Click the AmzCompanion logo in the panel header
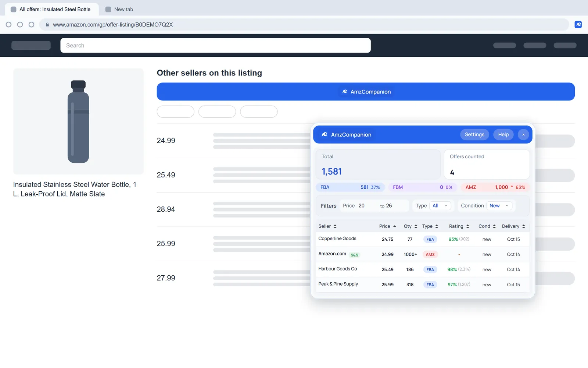The height and width of the screenshot is (368, 588). [325, 135]
